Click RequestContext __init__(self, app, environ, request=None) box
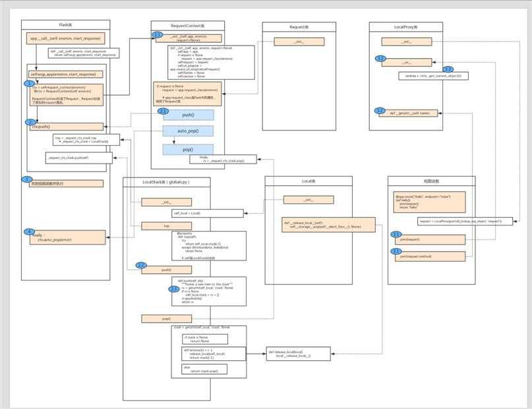 (x=189, y=38)
